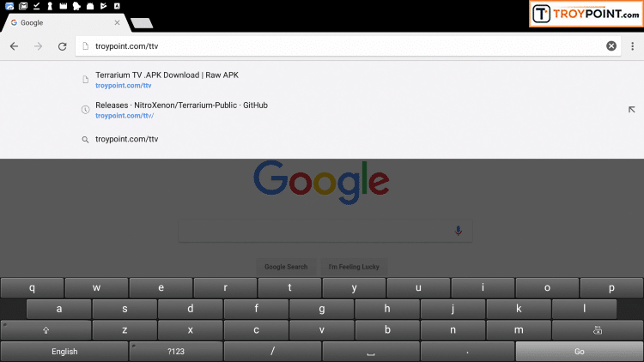Click the first notification icon in status bar
The image size is (644, 362).
point(9,6)
